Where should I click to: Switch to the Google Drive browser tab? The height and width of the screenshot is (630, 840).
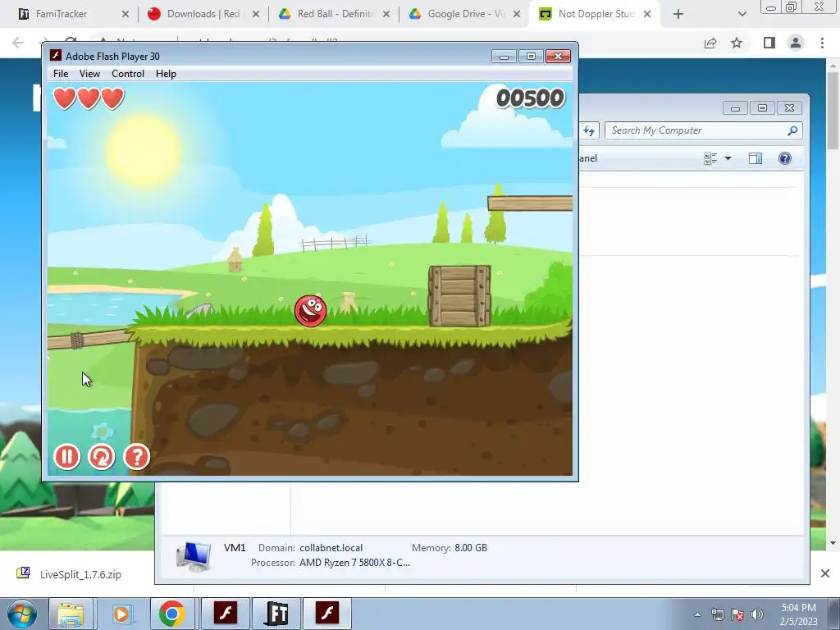[464, 14]
